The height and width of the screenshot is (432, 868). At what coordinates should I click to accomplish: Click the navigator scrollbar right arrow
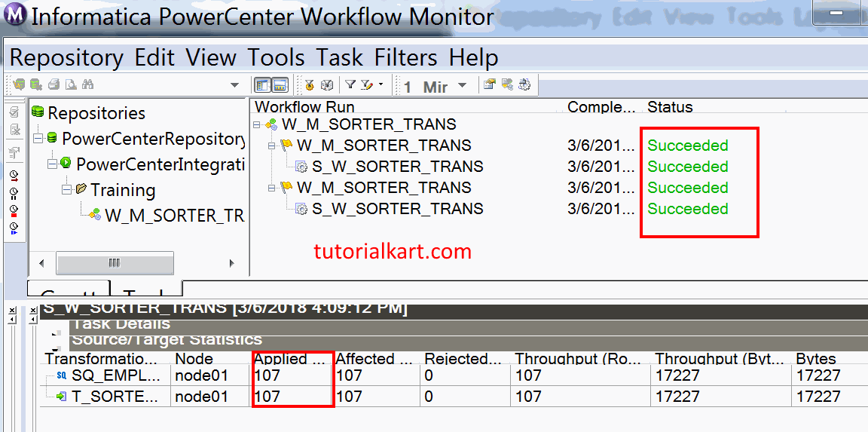click(232, 263)
